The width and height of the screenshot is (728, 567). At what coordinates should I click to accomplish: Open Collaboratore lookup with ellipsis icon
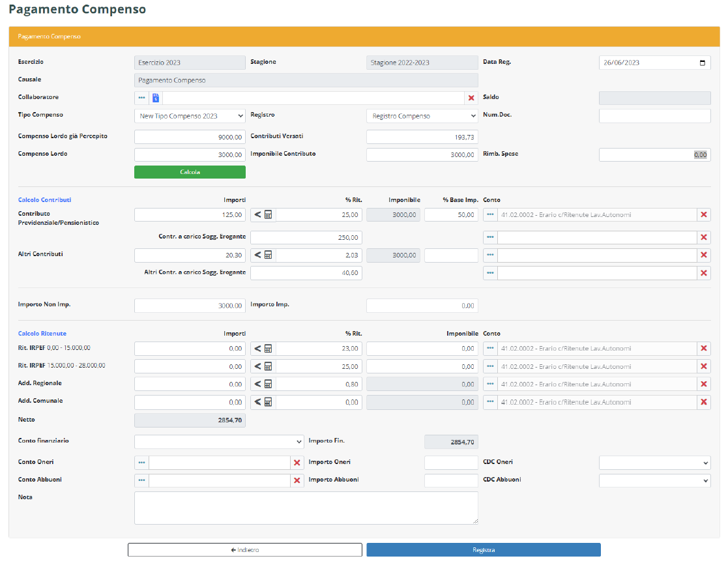point(141,98)
